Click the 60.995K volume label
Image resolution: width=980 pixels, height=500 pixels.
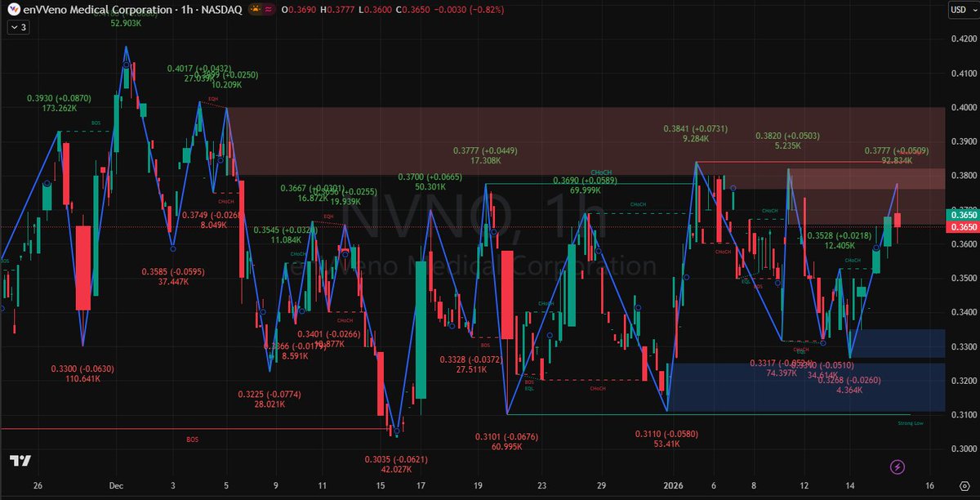[507, 447]
